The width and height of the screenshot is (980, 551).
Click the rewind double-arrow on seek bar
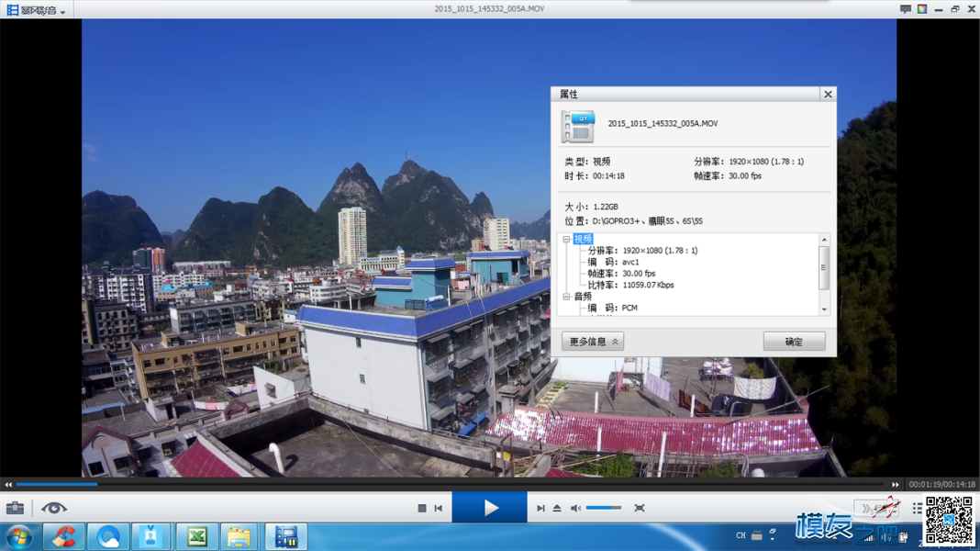(8, 485)
